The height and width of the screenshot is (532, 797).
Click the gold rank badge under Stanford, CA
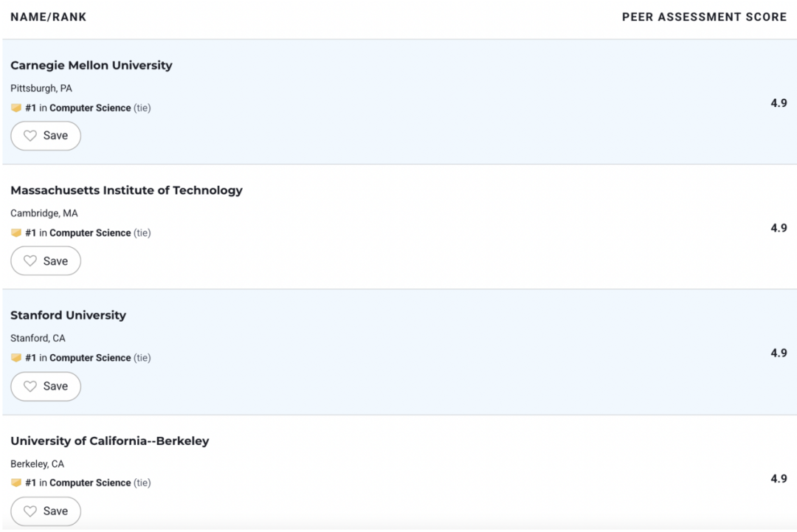[x=16, y=358]
